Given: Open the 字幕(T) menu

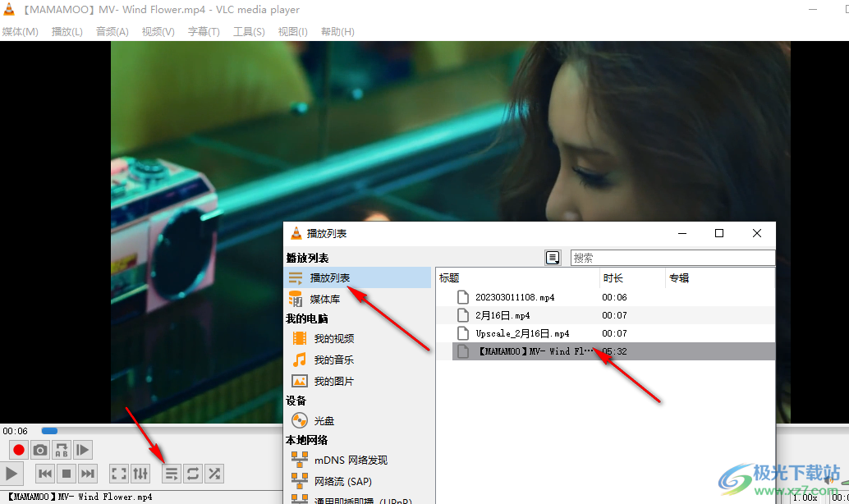Looking at the screenshot, I should coord(204,31).
